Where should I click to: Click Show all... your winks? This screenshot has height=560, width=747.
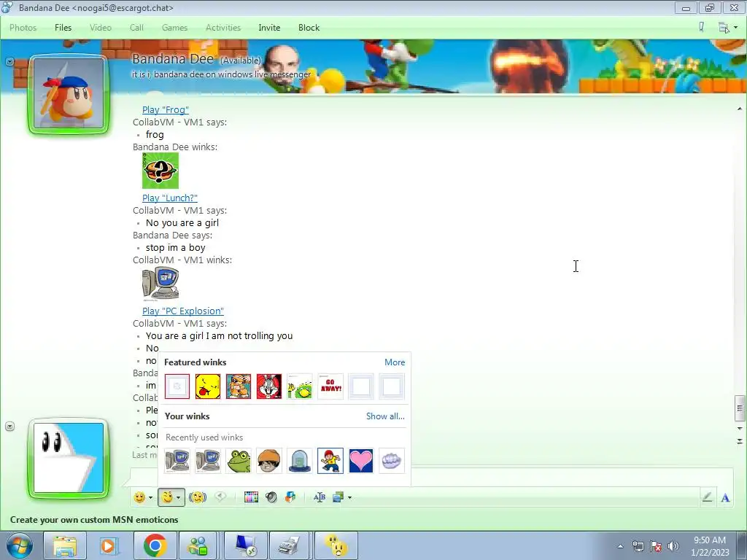click(385, 416)
